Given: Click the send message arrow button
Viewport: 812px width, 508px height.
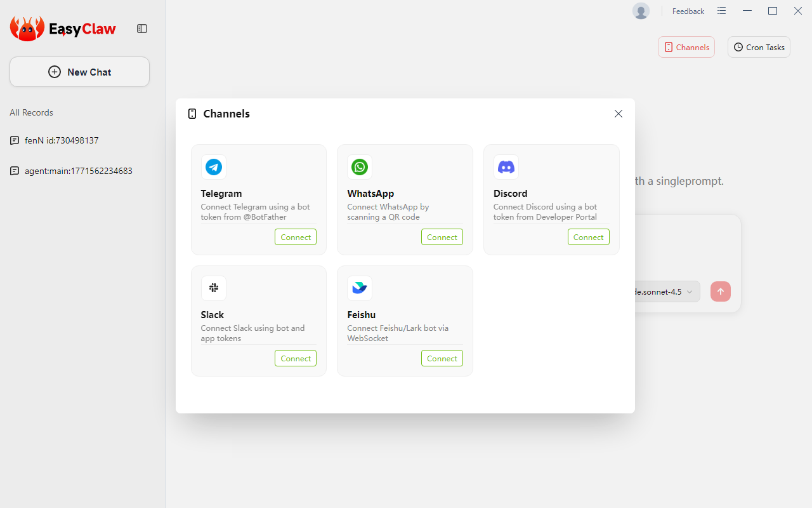Looking at the screenshot, I should click(x=720, y=291).
